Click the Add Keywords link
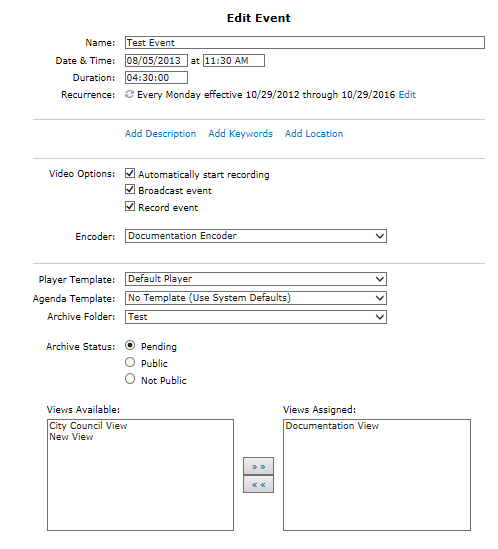The width and height of the screenshot is (498, 549). pos(241,134)
